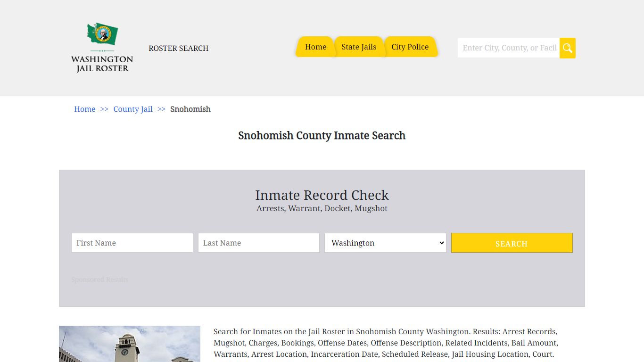This screenshot has height=362, width=644.
Task: Expand the Washington state dropdown
Action: pos(385,243)
